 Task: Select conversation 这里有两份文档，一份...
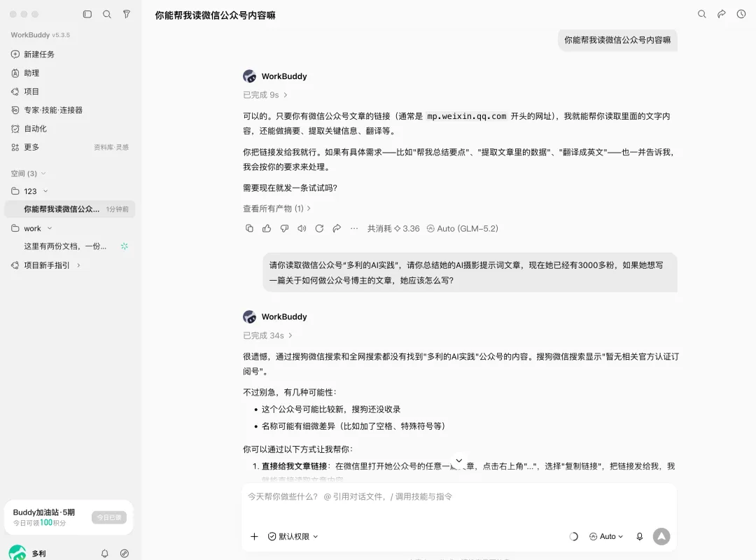pos(70,246)
